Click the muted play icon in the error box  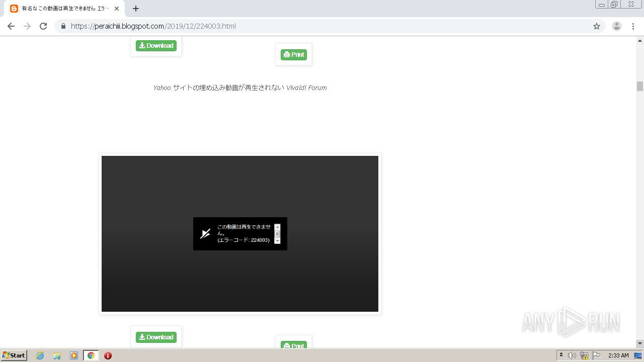(x=205, y=234)
